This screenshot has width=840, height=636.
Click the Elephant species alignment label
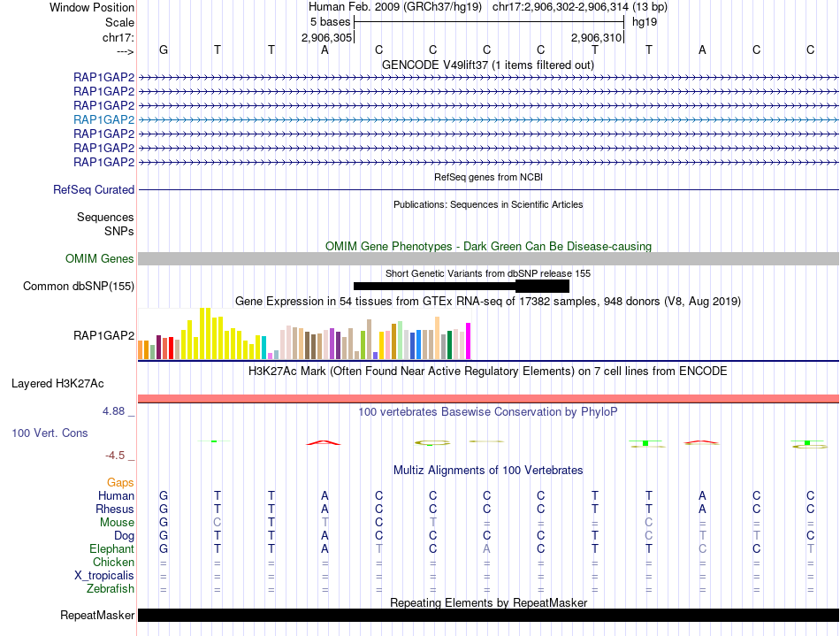pyautogui.click(x=112, y=549)
